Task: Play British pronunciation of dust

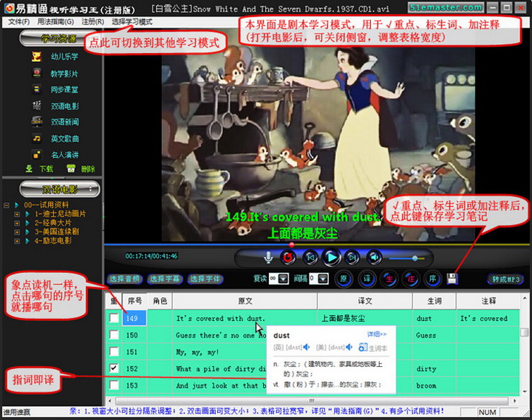Action: 307,347
